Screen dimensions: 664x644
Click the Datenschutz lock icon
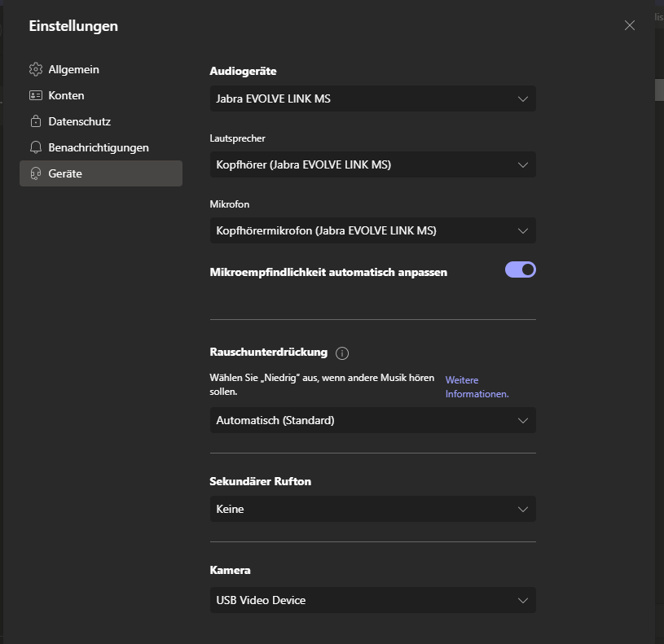36,121
